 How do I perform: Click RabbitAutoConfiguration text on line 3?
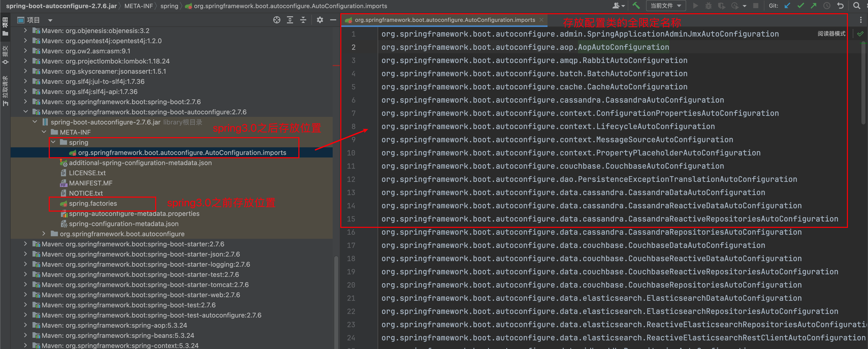click(635, 60)
